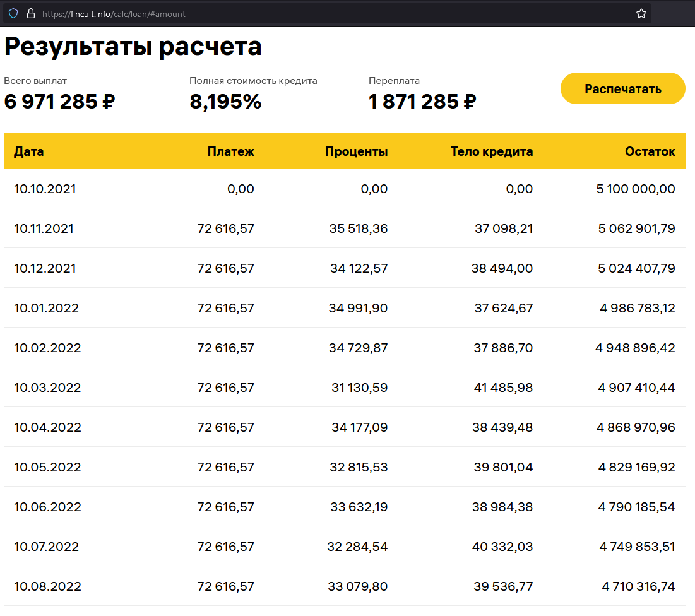The height and width of the screenshot is (616, 695).
Task: Click the balance 5 062 901,79
Action: [x=636, y=228]
